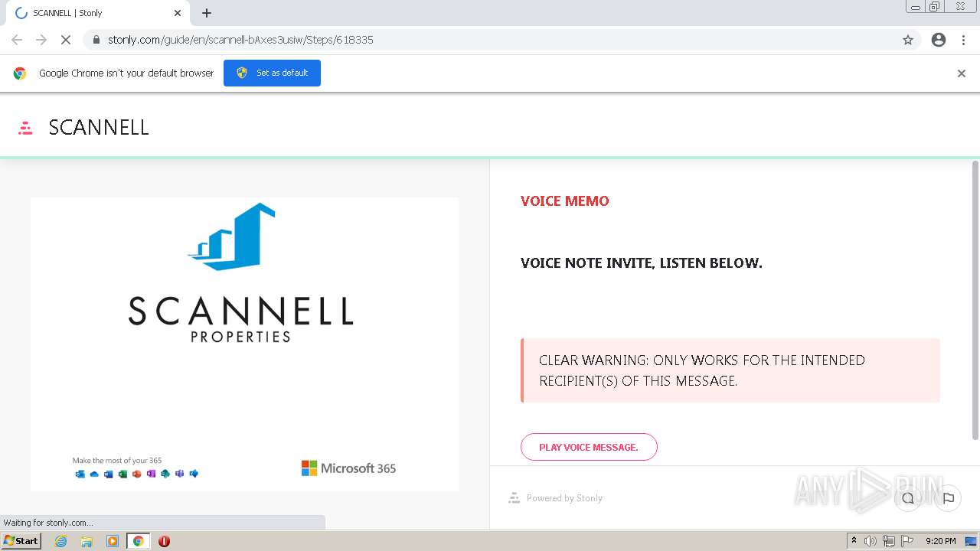Click the Stonly logo beside SCANNELL title
This screenshot has width=980, height=551.
pyautogui.click(x=25, y=128)
